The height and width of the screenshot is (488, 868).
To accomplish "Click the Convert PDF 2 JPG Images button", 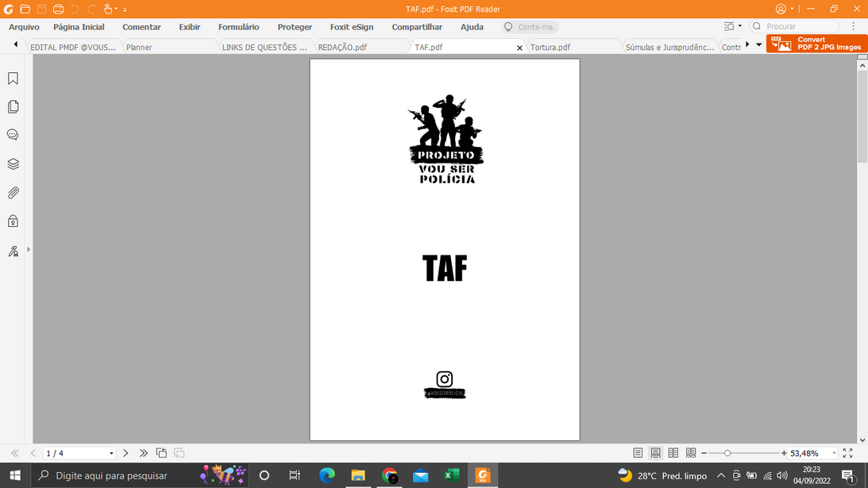I will [816, 44].
